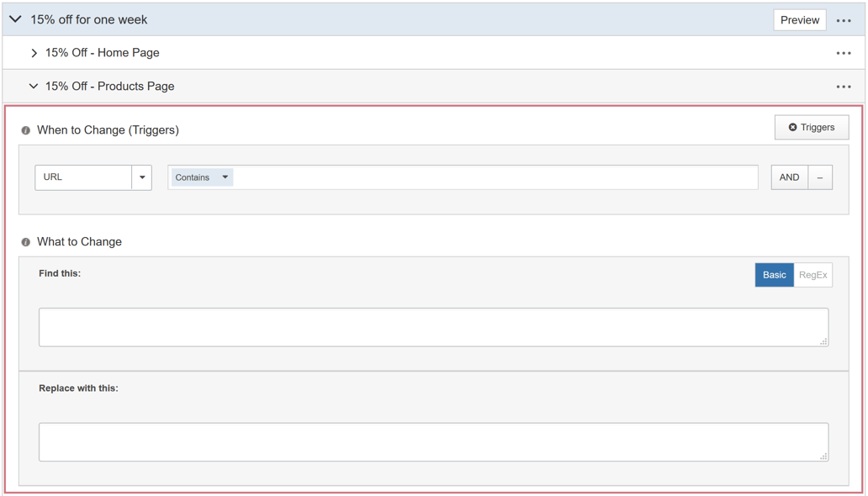
Task: Open more options for '15% Off - Products Page'
Action: click(843, 87)
